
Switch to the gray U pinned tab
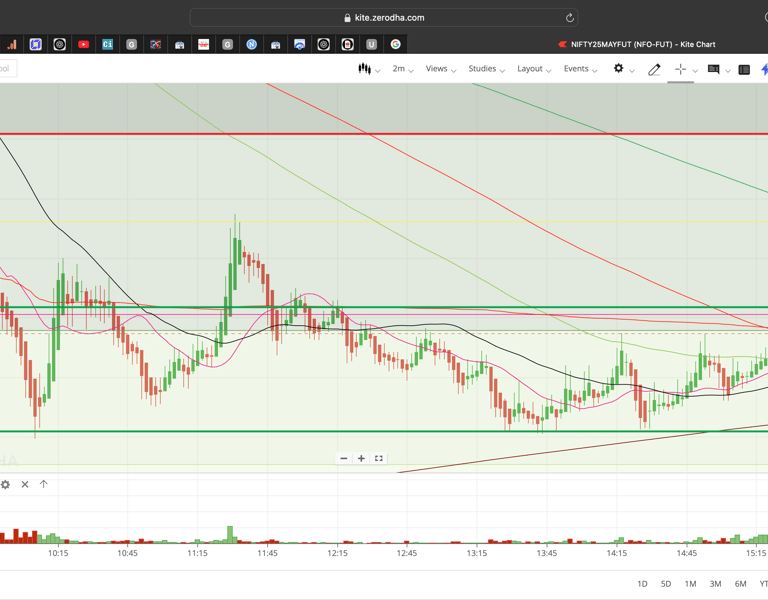coord(371,45)
